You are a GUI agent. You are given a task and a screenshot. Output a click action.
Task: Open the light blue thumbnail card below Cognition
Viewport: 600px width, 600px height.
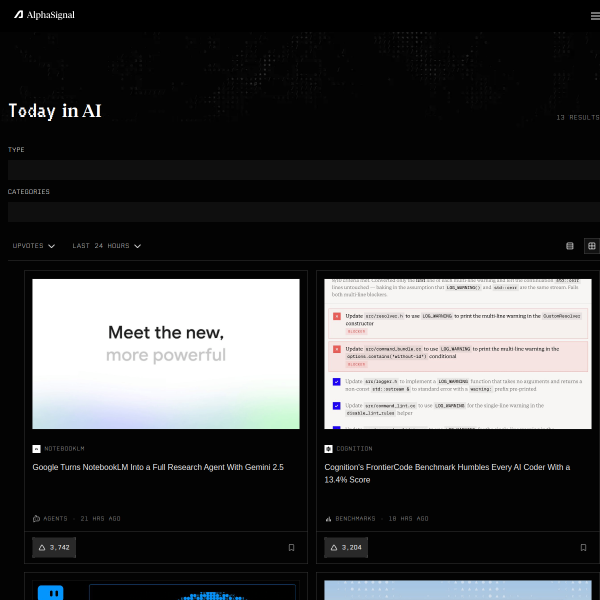458,590
